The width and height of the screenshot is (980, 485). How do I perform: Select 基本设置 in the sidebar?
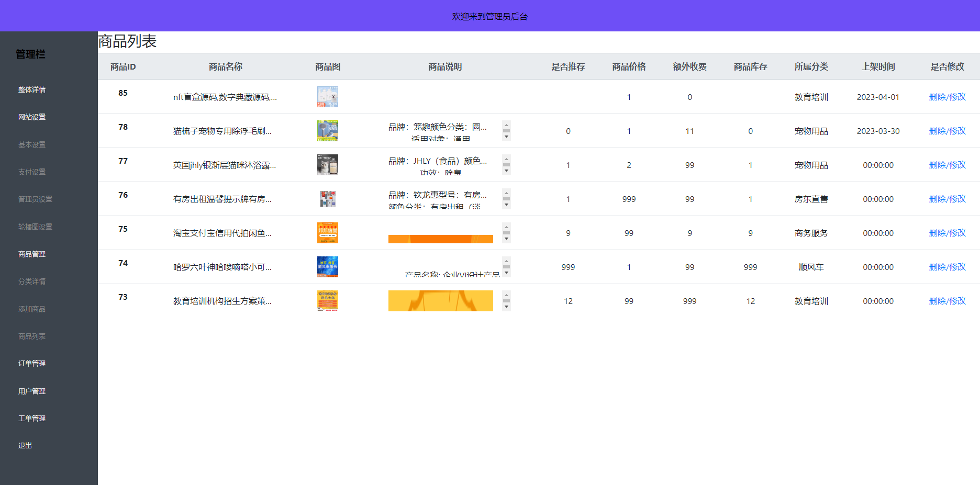[32, 144]
